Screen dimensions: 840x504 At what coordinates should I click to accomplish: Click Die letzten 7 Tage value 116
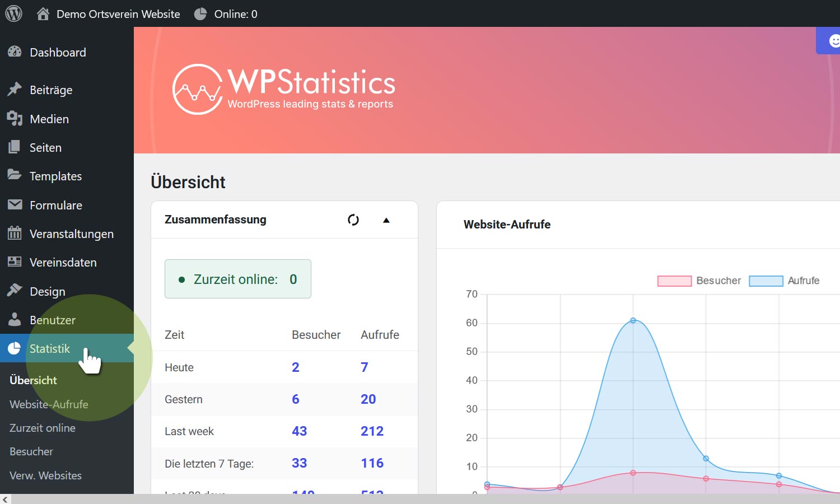[x=372, y=463]
